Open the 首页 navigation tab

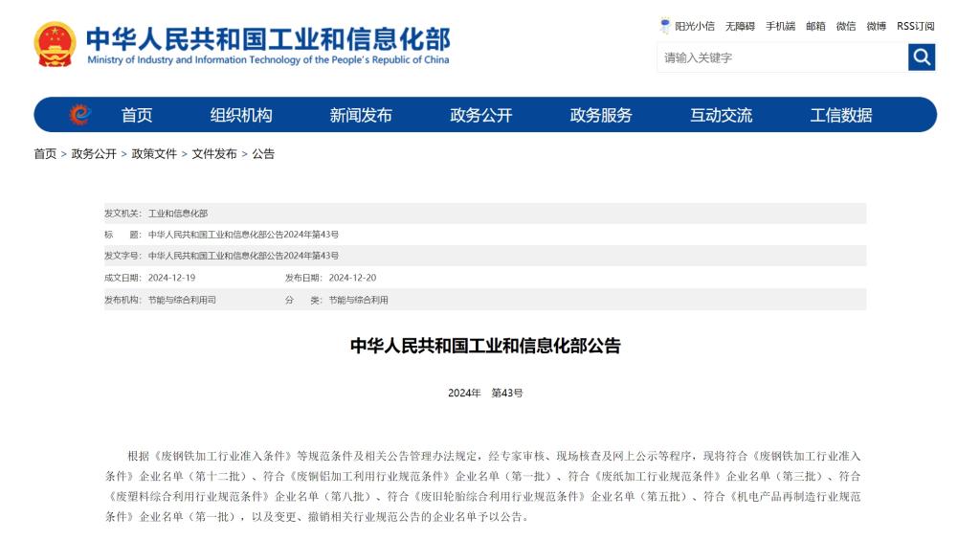(137, 115)
